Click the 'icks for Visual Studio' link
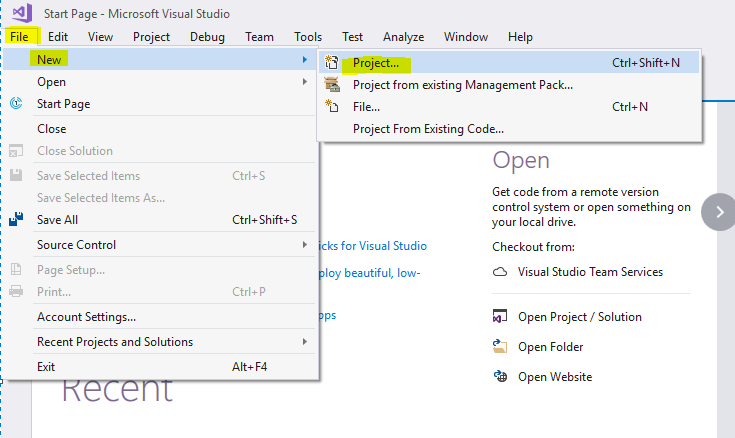Viewport: 735px width, 438px height. pyautogui.click(x=373, y=246)
